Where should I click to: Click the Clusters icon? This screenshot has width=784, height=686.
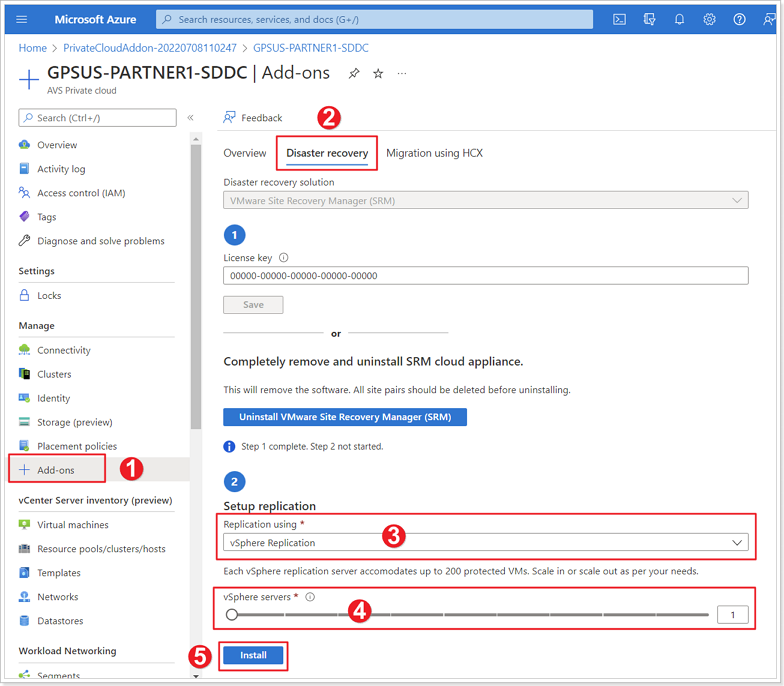tap(24, 374)
